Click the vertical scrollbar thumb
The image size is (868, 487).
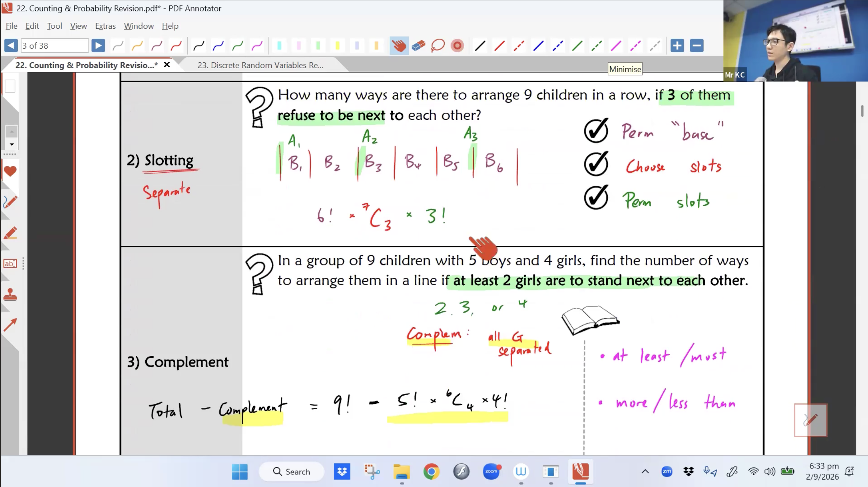pyautogui.click(x=862, y=111)
